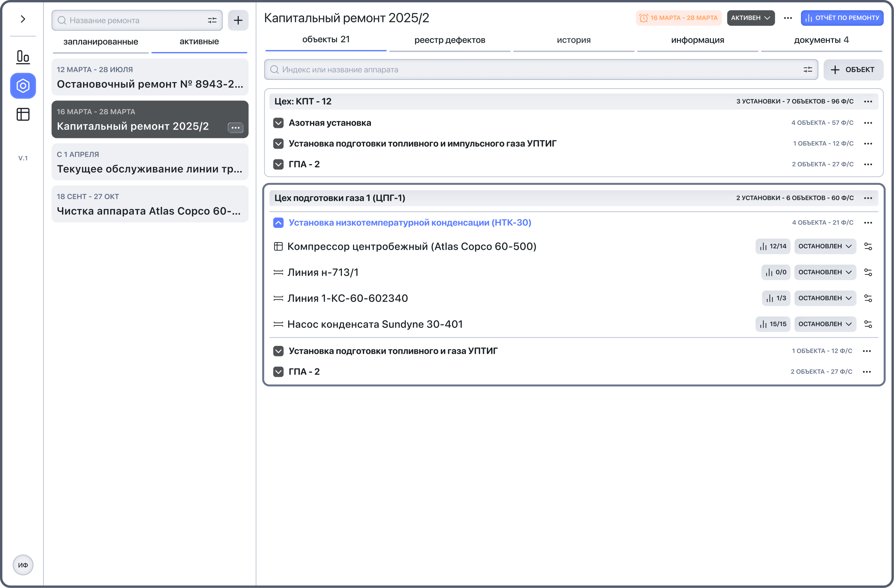The image size is (894, 588).
Task: Open ОСТАНОВЛЕН dropdown for Насос конденсата Sundyne
Action: click(x=825, y=324)
